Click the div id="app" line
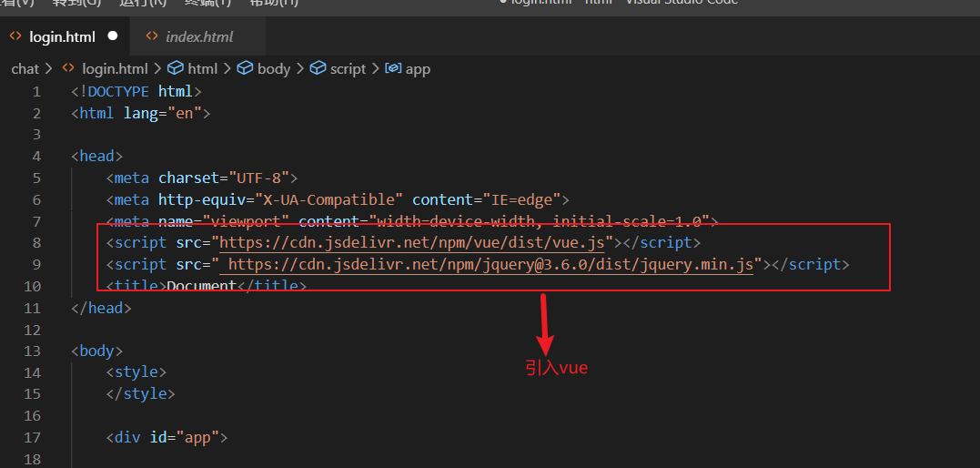The height and width of the screenshot is (468, 980). pyautogui.click(x=167, y=437)
